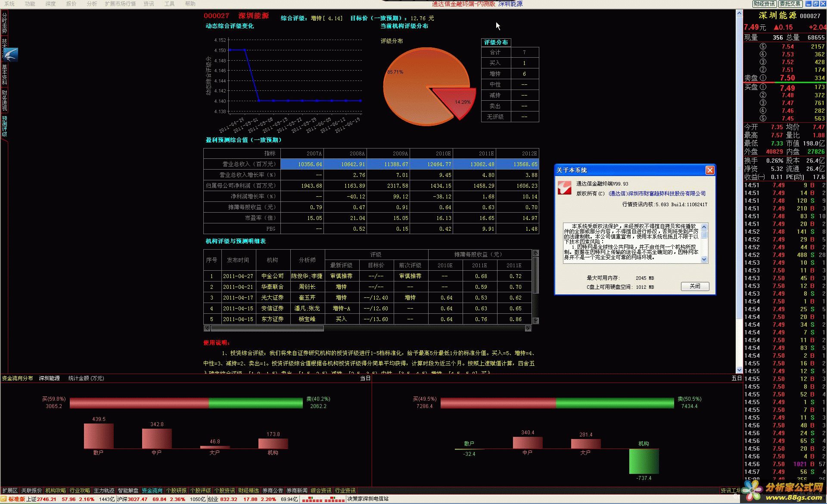Click 安信证券 row in rating table
The height and width of the screenshot is (504, 827).
367,308
